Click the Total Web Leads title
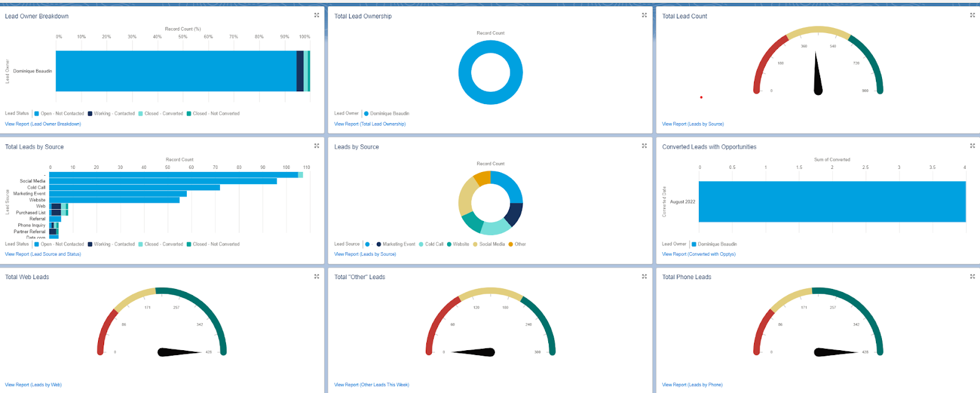980x393 pixels. 27,277
